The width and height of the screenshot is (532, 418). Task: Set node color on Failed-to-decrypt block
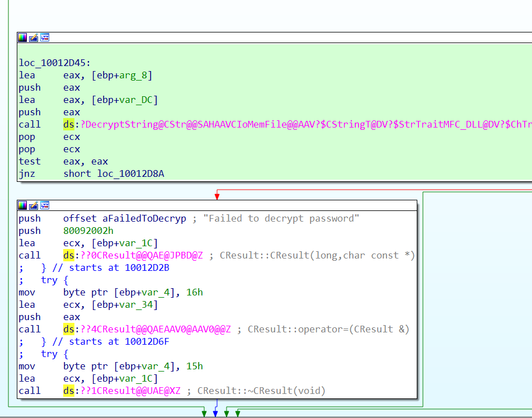click(x=22, y=205)
